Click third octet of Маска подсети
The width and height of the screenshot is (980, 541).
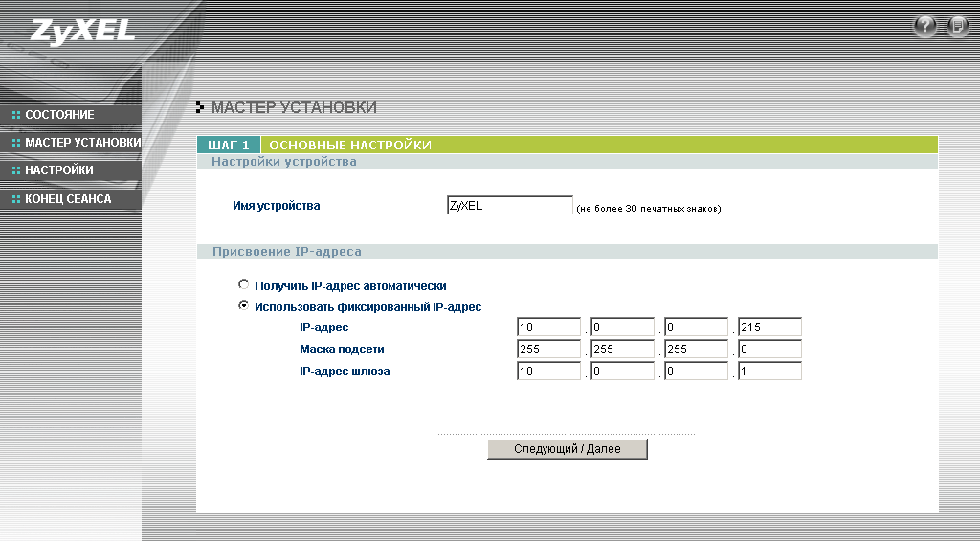pyautogui.click(x=696, y=349)
